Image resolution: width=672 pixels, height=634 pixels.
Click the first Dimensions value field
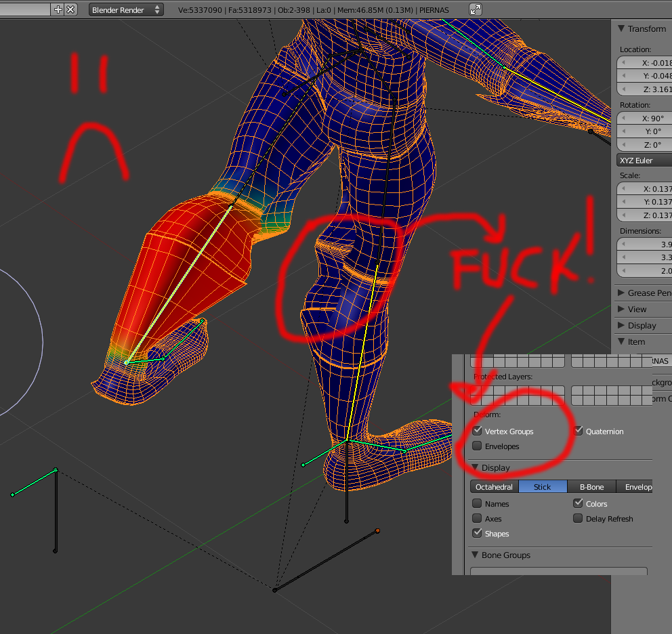tap(644, 245)
